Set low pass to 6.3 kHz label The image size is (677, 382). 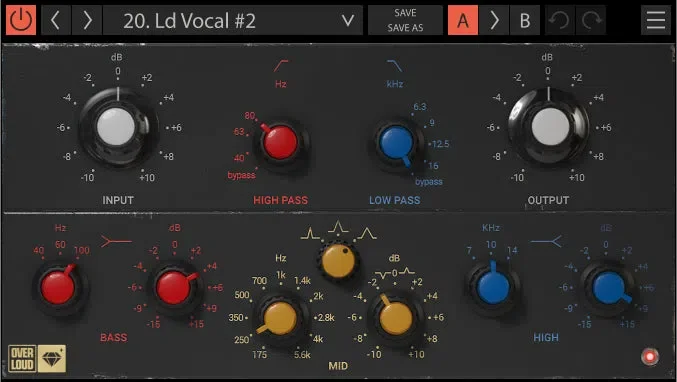click(x=420, y=107)
